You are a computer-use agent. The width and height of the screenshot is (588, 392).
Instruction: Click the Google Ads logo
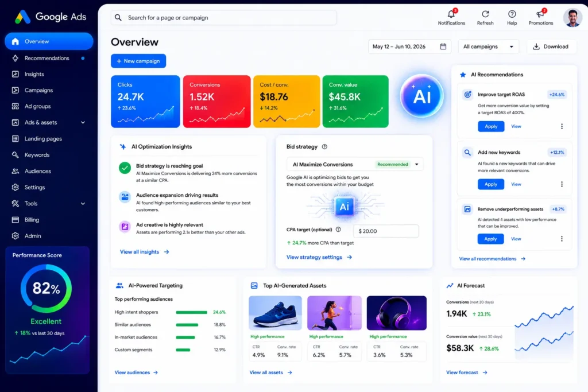[x=51, y=17]
